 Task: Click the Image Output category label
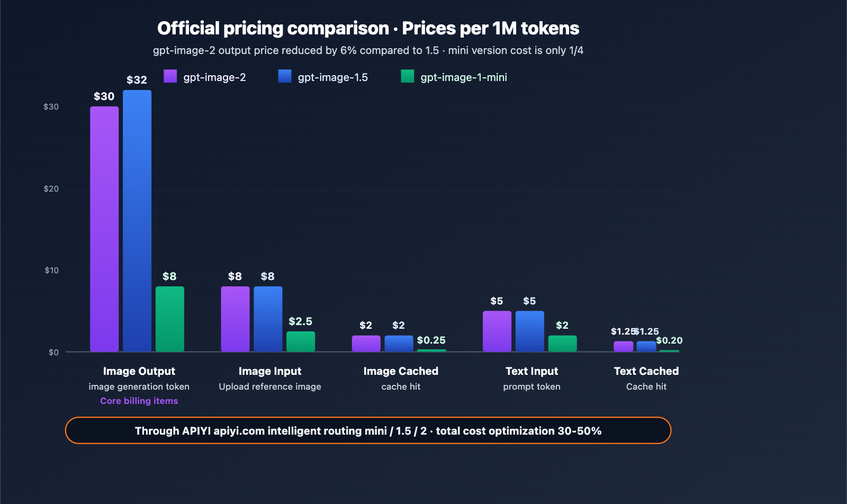click(139, 371)
